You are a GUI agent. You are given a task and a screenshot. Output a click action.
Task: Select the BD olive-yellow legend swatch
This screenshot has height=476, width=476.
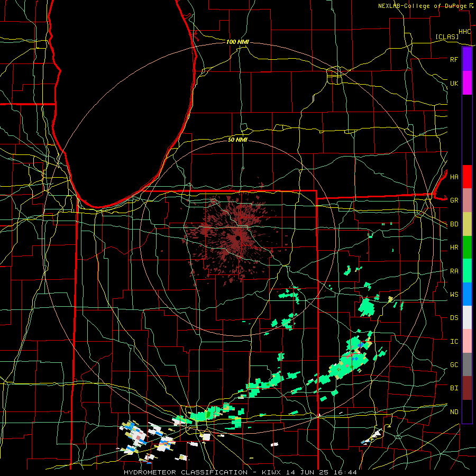pos(467,224)
